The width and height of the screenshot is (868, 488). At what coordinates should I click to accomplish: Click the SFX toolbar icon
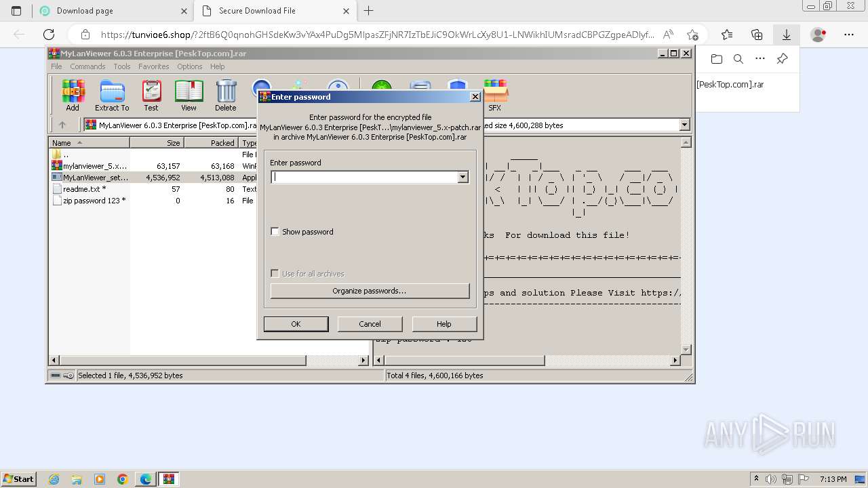[x=495, y=95]
